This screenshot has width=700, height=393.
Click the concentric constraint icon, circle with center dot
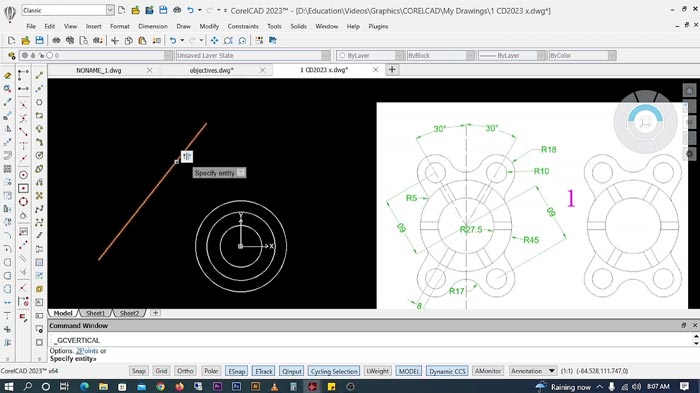coord(23,175)
